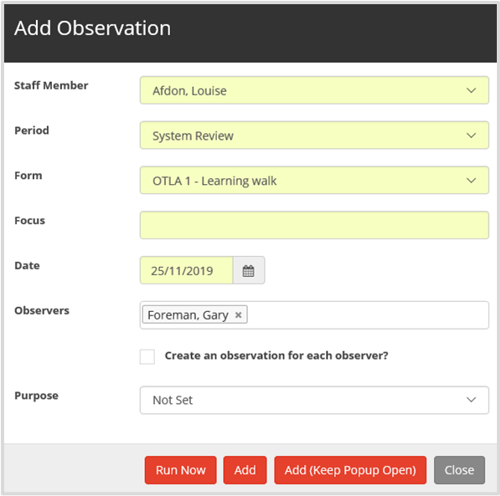Click the Add button
The image size is (500, 496).
[245, 470]
